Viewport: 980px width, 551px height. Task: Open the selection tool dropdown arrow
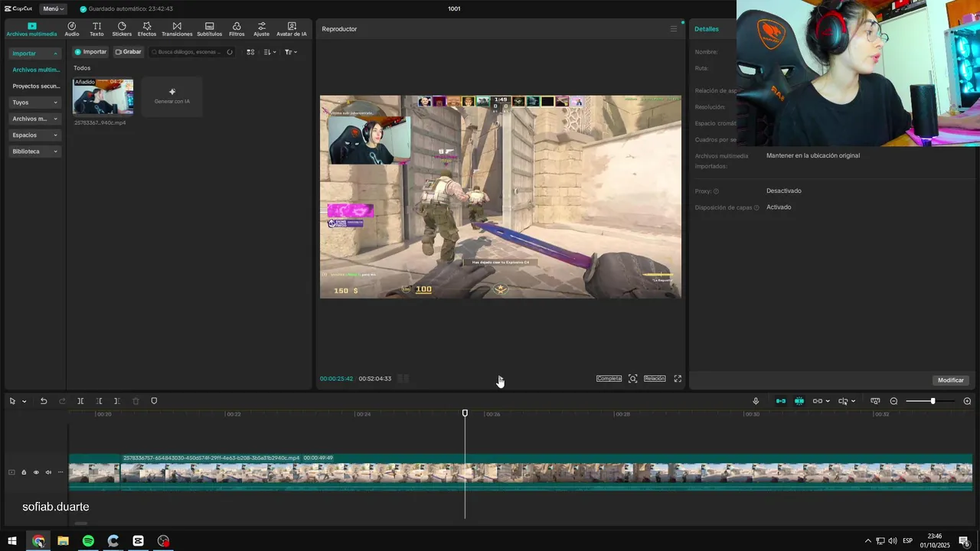click(x=24, y=401)
